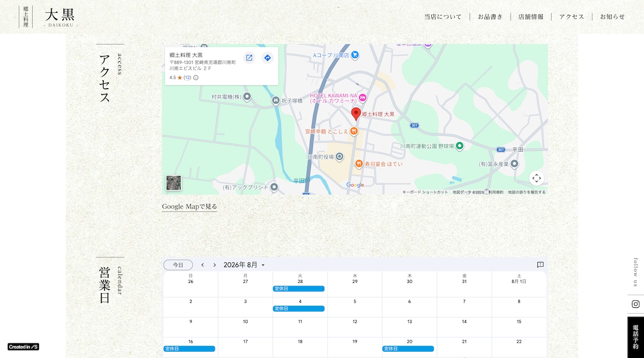Select 川南町役場 map marker
Viewport: 644px width, 358px height.
coord(339,157)
